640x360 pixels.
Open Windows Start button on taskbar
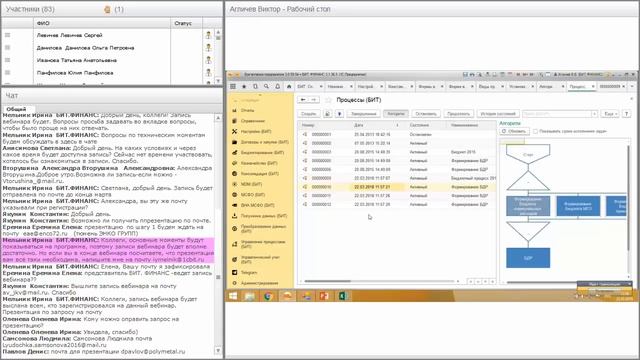point(233,296)
